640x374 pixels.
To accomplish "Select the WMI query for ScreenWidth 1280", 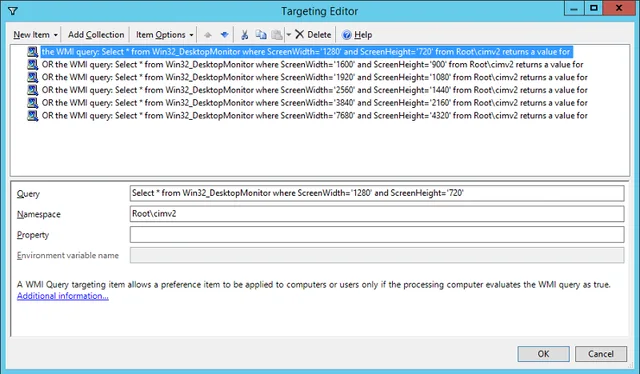I will pyautogui.click(x=306, y=51).
